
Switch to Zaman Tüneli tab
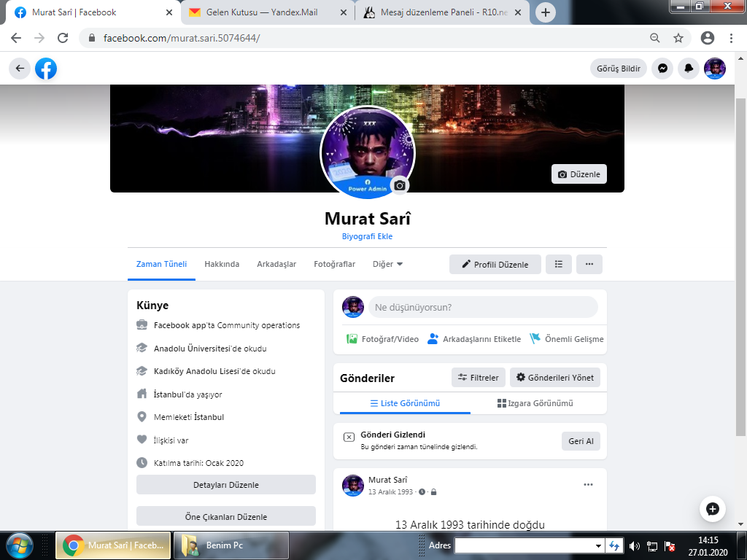[x=161, y=264]
